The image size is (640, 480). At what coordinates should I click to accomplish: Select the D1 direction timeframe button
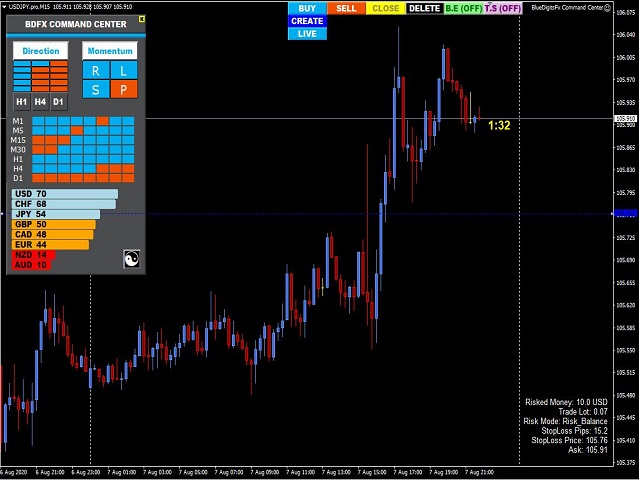click(58, 102)
